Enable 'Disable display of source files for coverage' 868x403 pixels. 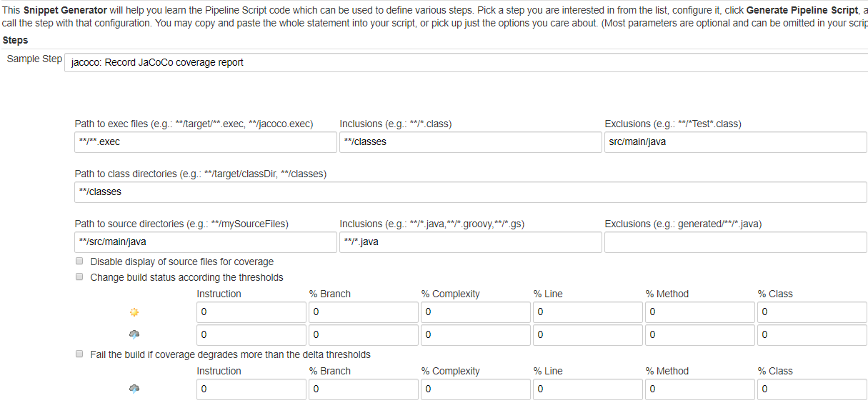coord(79,262)
